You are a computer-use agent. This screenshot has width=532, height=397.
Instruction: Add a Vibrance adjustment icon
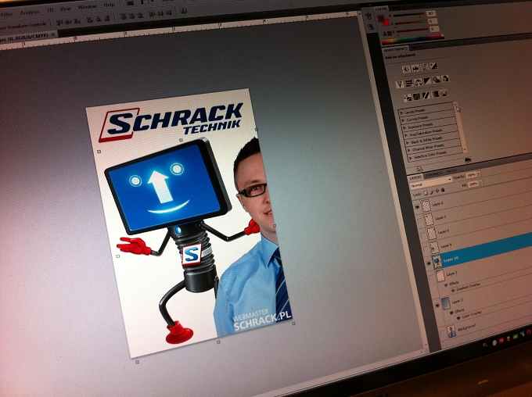(x=400, y=84)
